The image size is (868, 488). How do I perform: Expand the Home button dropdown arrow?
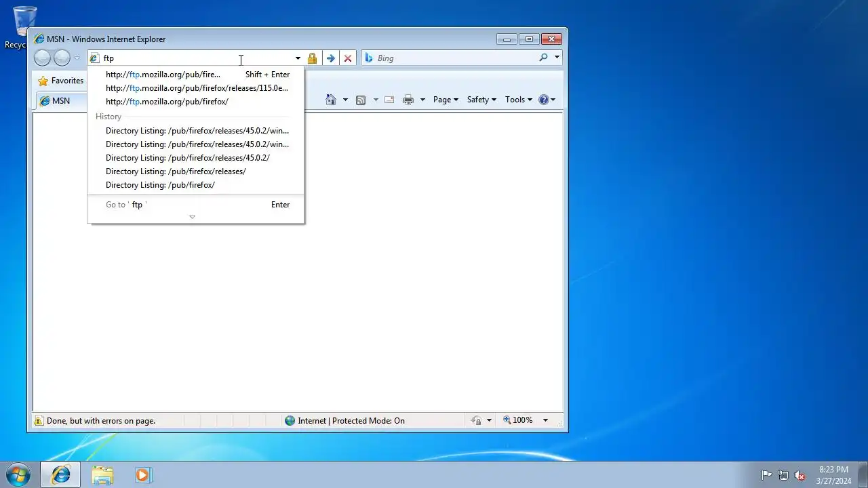pyautogui.click(x=345, y=100)
